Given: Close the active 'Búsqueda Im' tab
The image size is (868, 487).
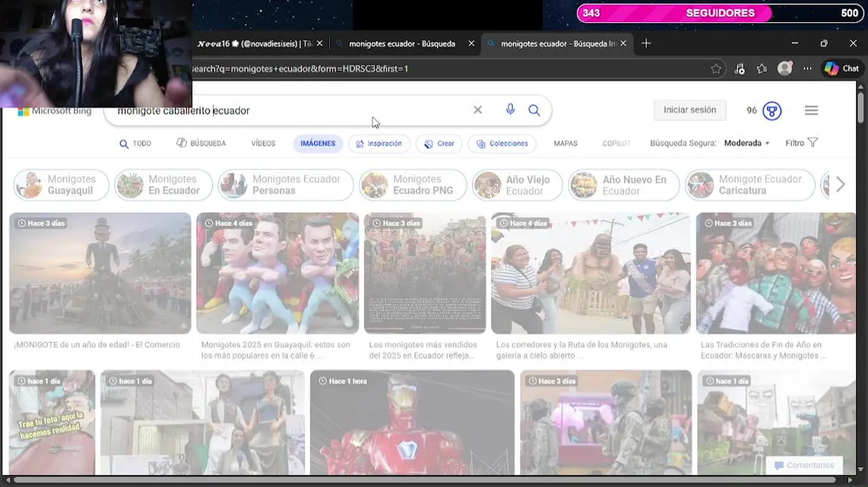Looking at the screenshot, I should click(x=623, y=43).
